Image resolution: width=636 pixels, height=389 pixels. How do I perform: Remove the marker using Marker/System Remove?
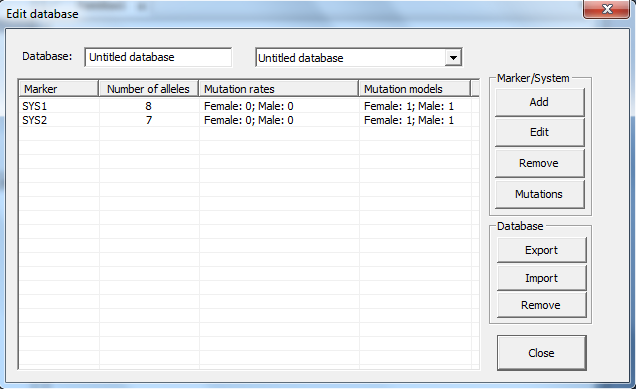coord(539,163)
